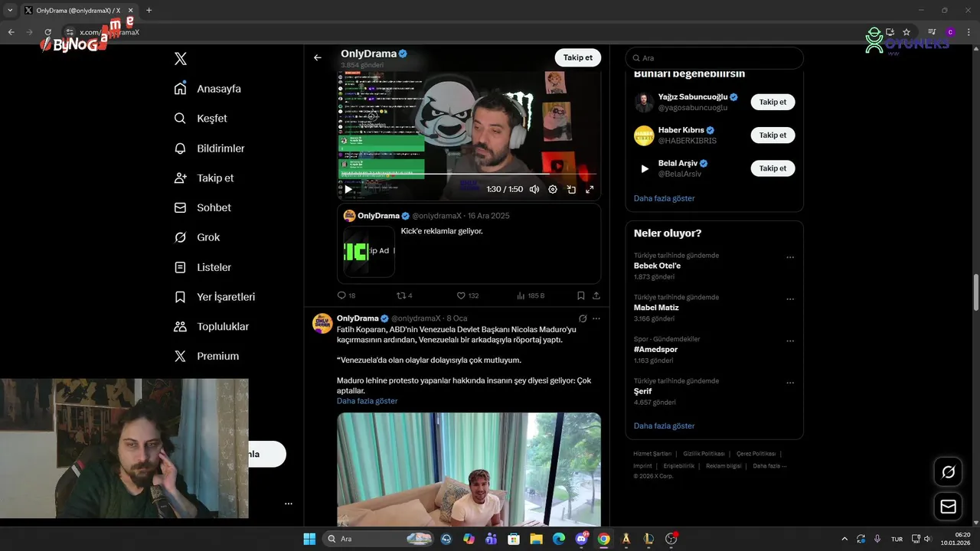Image resolution: width=980 pixels, height=551 pixels.
Task: Open trending topic Şerif
Action: 643,391
